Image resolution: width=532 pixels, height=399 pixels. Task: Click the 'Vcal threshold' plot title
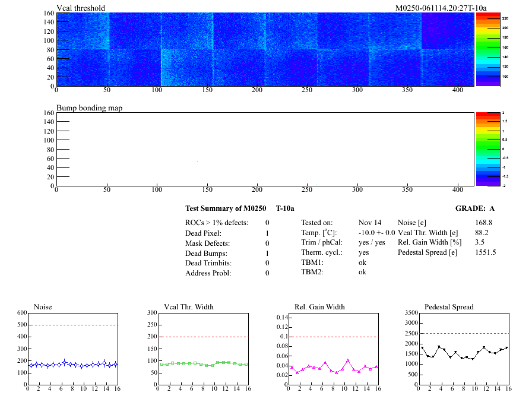81,8
